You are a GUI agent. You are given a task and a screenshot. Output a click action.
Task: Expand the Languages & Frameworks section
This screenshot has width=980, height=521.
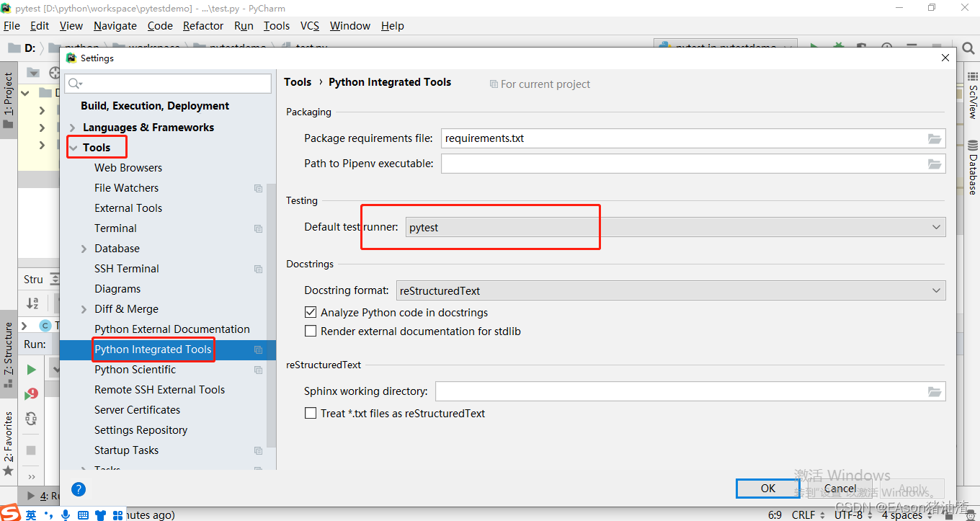coord(73,128)
